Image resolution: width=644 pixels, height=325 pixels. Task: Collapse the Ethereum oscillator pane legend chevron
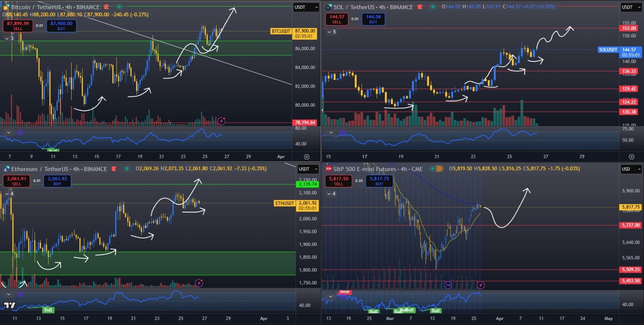pos(8,294)
